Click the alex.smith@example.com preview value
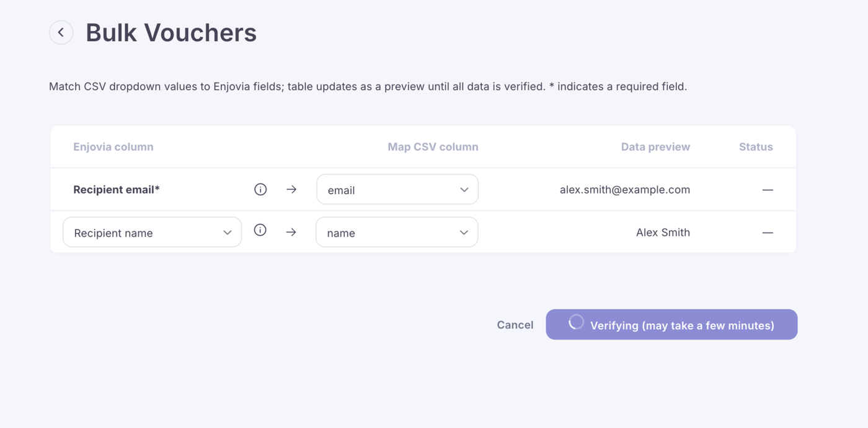Image resolution: width=868 pixels, height=428 pixels. point(624,190)
